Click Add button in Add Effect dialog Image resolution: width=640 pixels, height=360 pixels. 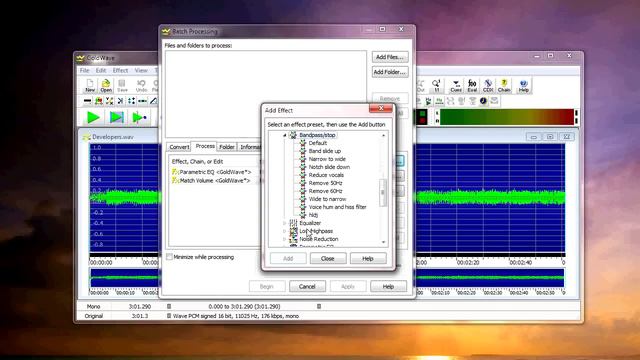click(288, 258)
